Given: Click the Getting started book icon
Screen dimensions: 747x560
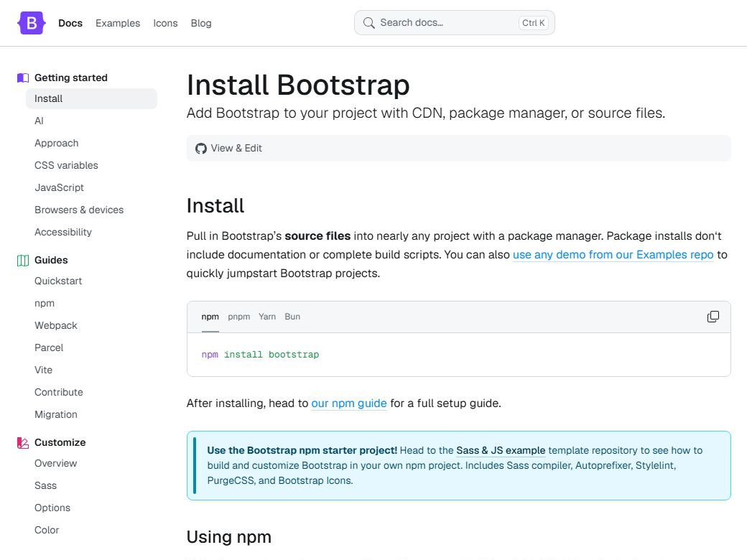Looking at the screenshot, I should (x=23, y=78).
